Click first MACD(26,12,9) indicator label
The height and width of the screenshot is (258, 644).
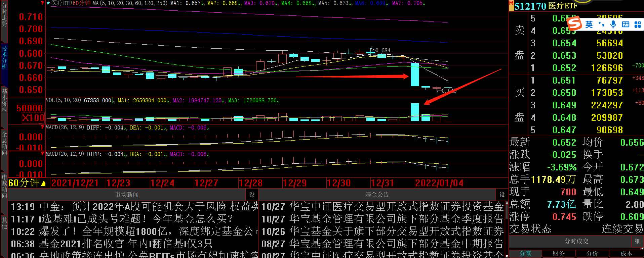[65, 127]
